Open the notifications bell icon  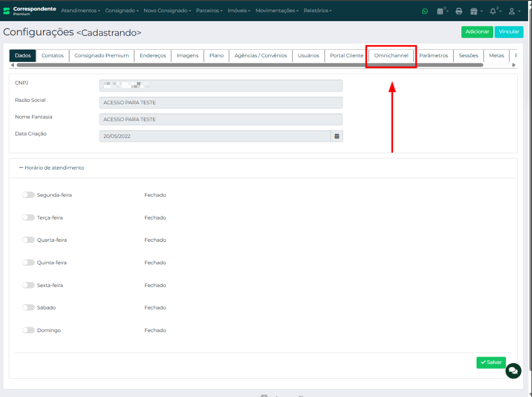coord(493,11)
